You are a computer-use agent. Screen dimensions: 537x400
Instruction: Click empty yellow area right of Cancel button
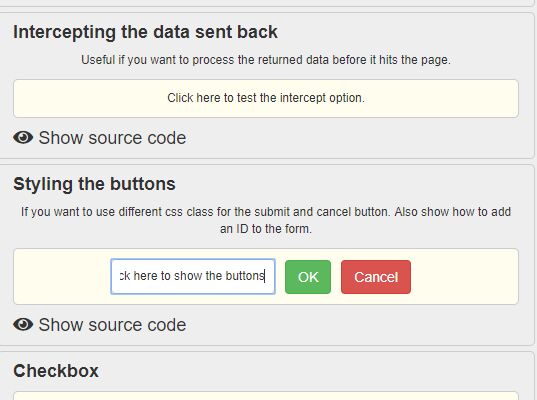pyautogui.click(x=464, y=276)
